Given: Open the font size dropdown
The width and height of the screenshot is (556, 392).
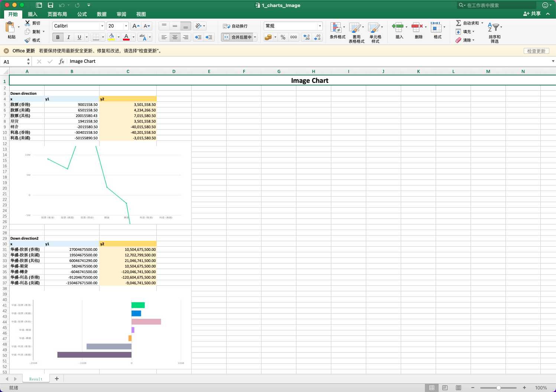Looking at the screenshot, I should (126, 26).
